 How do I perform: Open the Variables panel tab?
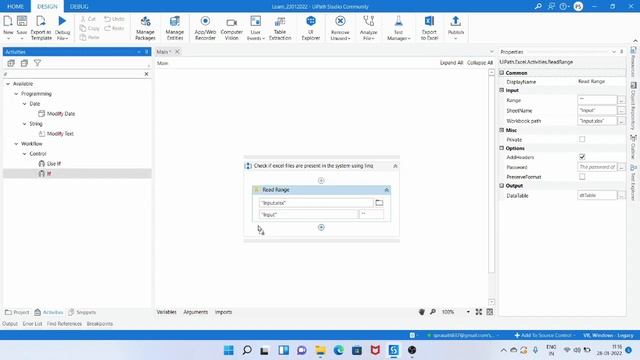tap(167, 312)
